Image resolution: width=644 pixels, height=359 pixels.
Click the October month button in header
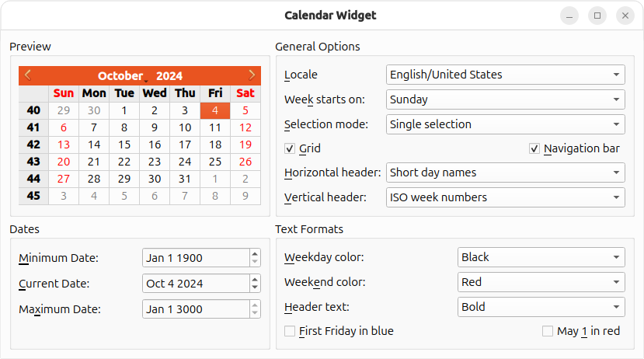click(x=121, y=76)
